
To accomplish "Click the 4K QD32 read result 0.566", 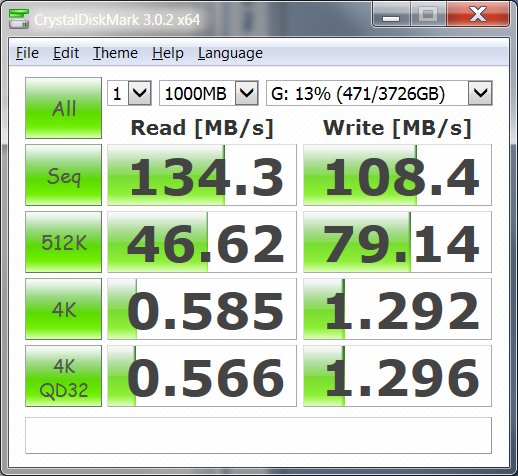I will [202, 376].
